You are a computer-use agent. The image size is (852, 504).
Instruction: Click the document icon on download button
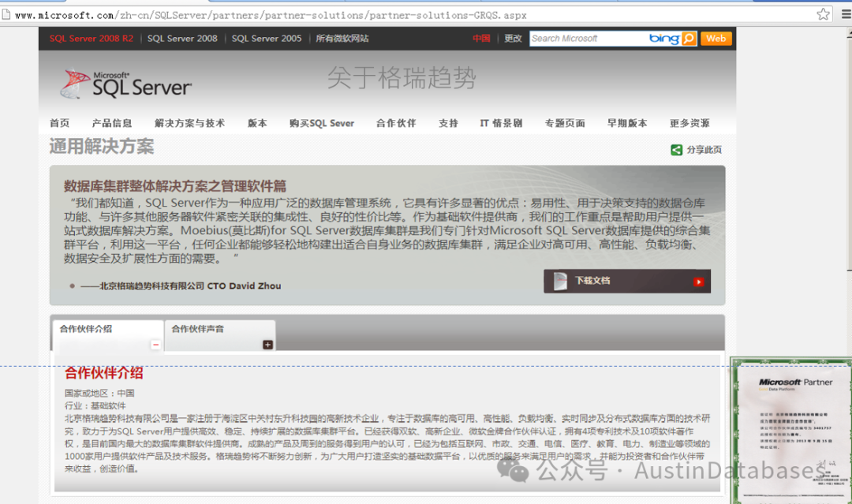coord(560,282)
